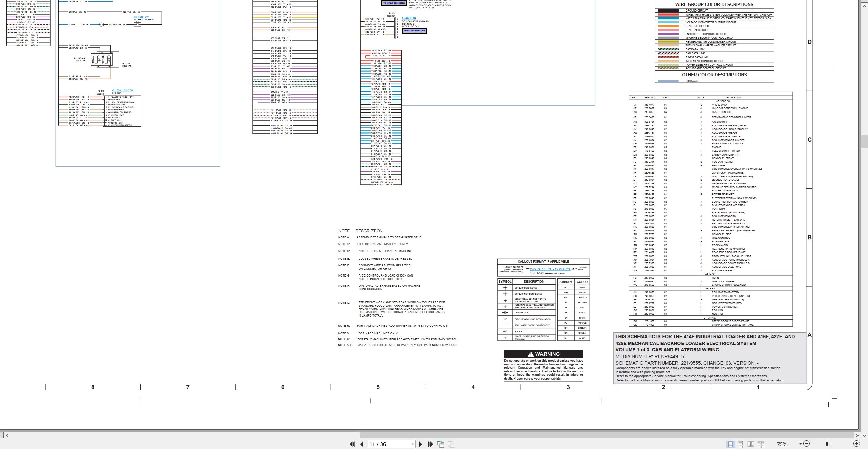The image size is (868, 449).
Task: Enable continuous page scrolling mode
Action: (741, 444)
